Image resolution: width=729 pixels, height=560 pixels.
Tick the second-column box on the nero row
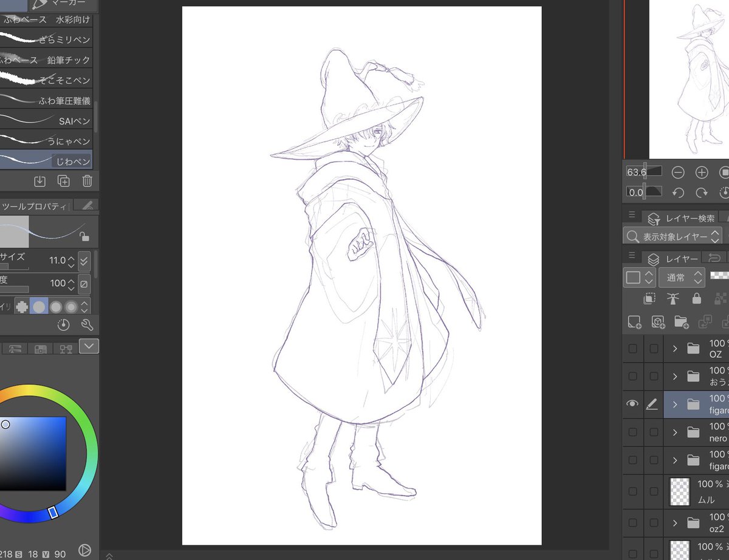coord(654,432)
